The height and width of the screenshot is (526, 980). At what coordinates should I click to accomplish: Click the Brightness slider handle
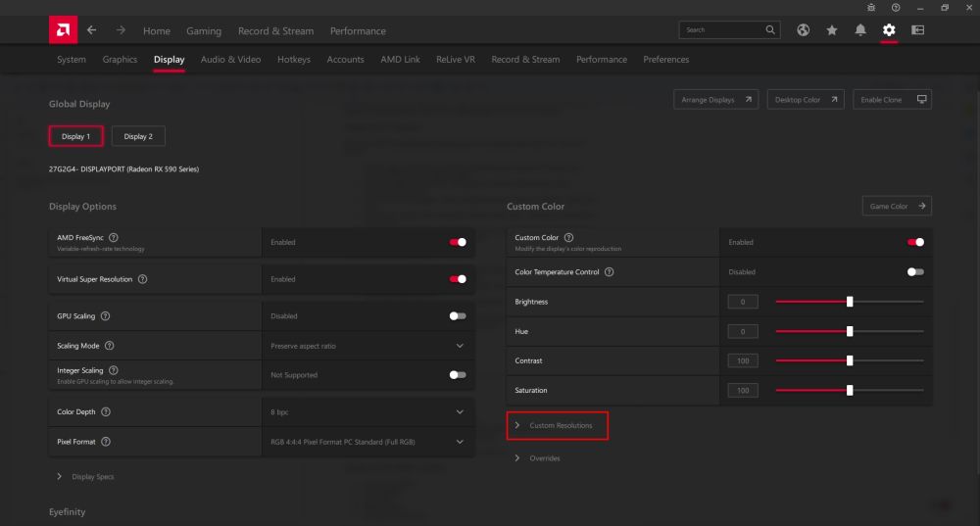850,302
